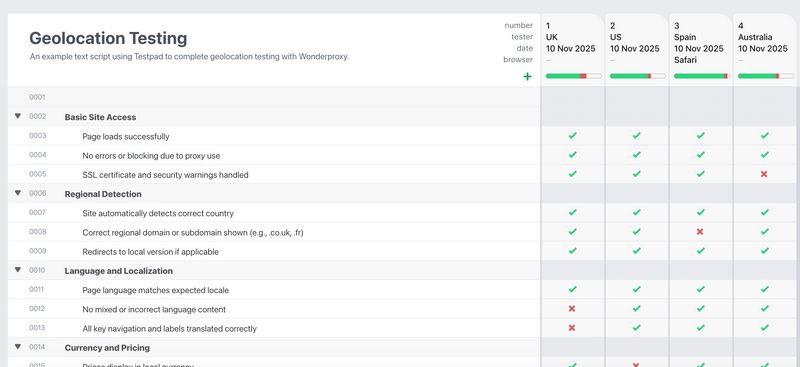Viewport: 800px width, 367px height.
Task: Select 'Page language matches expected locale'
Action: [x=156, y=290]
